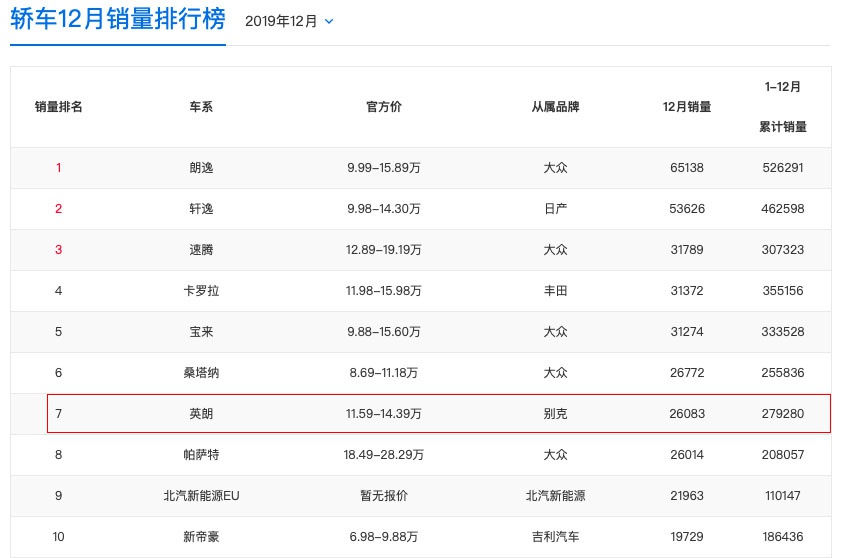Click December sales 31372
Screen dimensions: 849x558
pyautogui.click(x=687, y=291)
